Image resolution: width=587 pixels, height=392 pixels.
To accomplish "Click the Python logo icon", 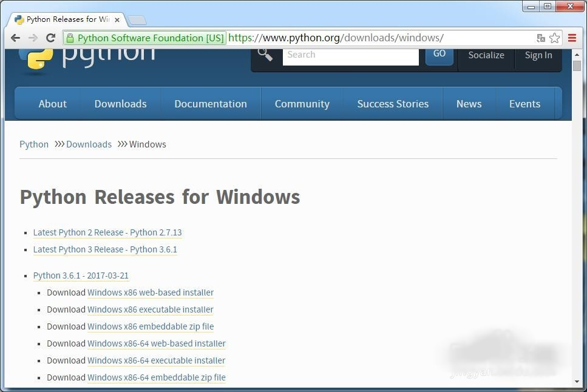I will (x=36, y=59).
